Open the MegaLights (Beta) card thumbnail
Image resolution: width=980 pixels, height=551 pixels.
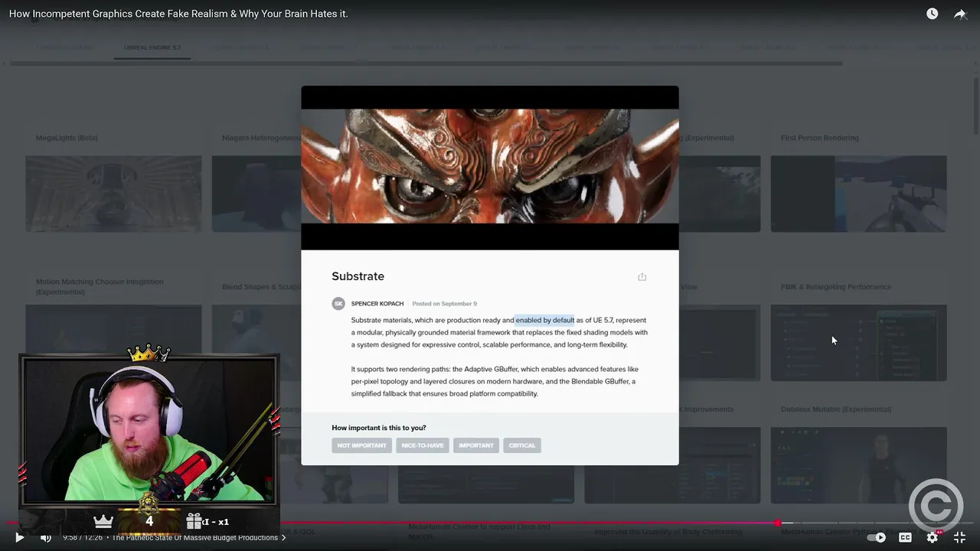tap(113, 194)
